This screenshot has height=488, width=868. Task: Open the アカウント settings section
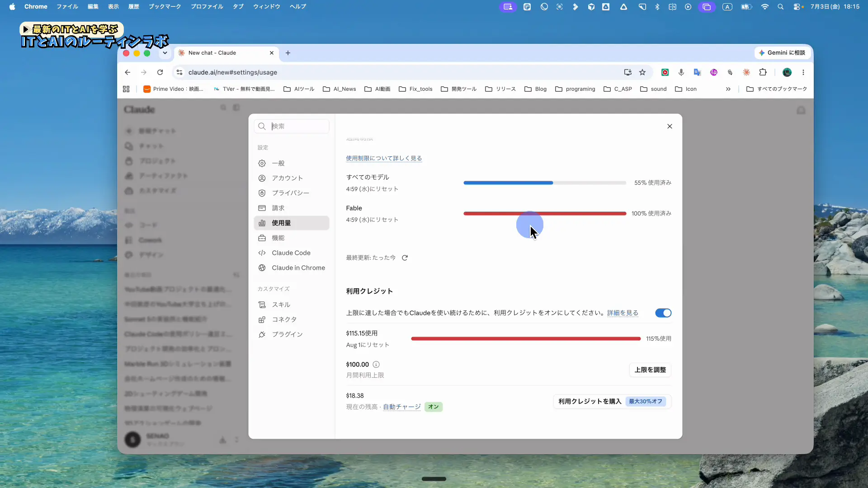pos(292,178)
